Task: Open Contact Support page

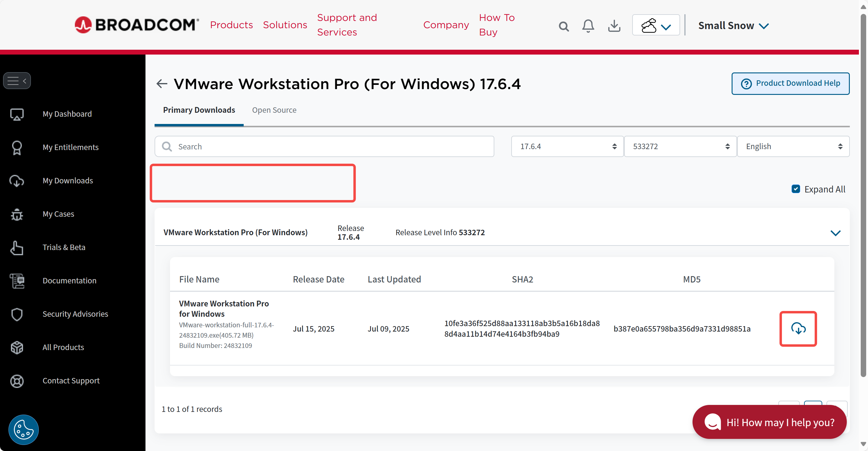Action: [71, 381]
